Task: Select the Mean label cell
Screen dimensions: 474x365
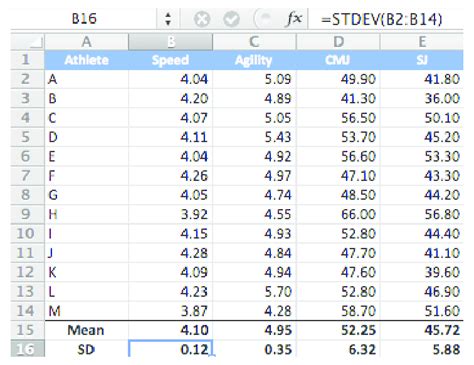Action: pyautogui.click(x=86, y=330)
